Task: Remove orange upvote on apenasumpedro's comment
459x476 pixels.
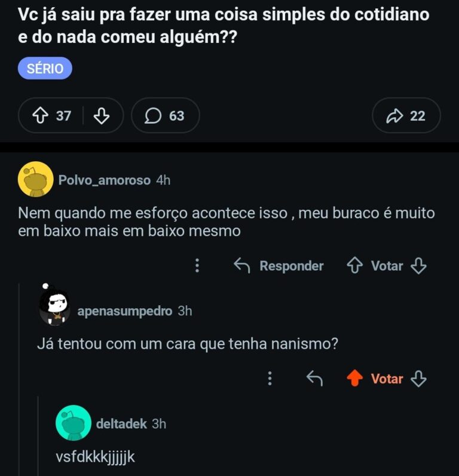Action: 355,378
